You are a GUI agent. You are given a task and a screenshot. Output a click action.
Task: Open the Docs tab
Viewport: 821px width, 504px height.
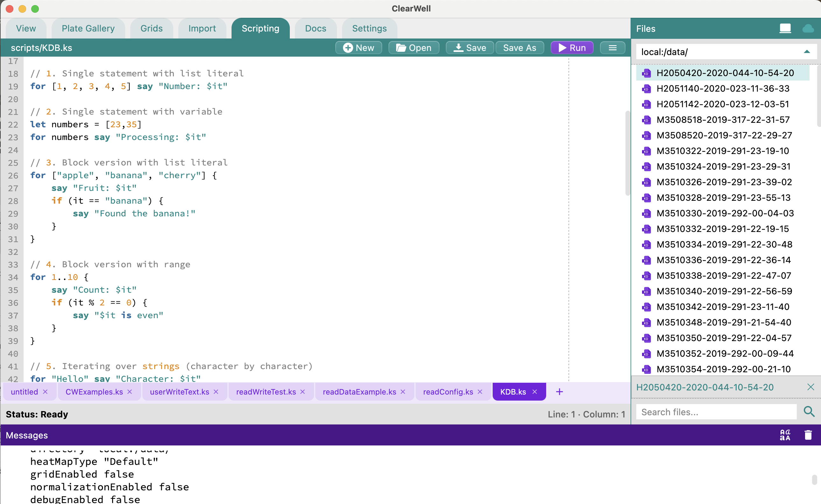pyautogui.click(x=316, y=28)
